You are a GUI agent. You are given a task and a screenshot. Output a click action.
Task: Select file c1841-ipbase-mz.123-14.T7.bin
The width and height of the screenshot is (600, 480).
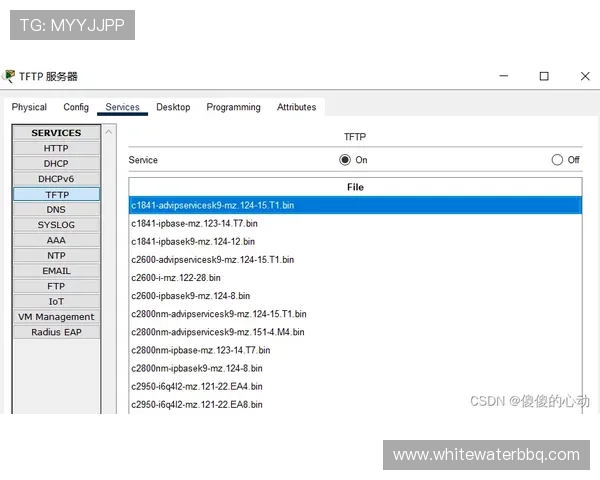point(194,223)
